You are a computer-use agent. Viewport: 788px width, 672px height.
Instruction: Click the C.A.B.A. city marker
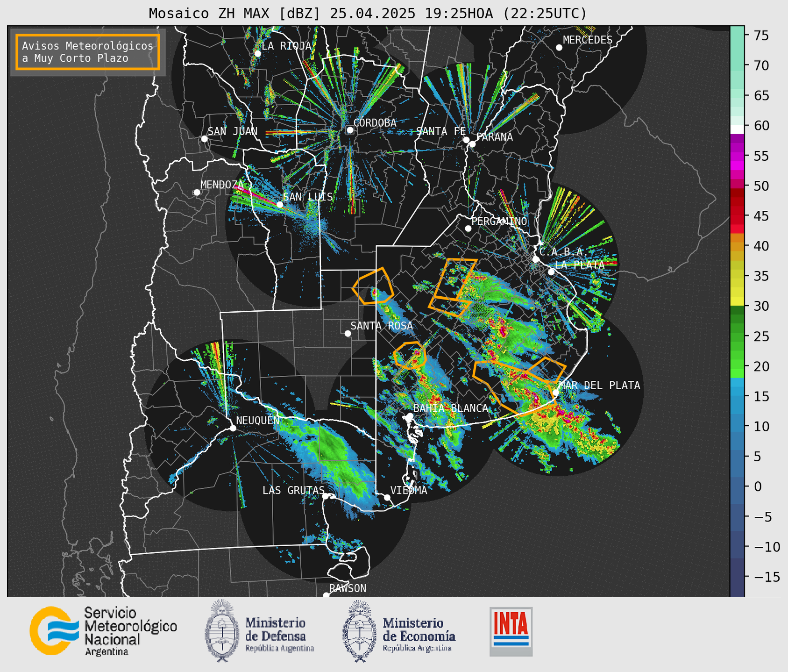pos(536,259)
